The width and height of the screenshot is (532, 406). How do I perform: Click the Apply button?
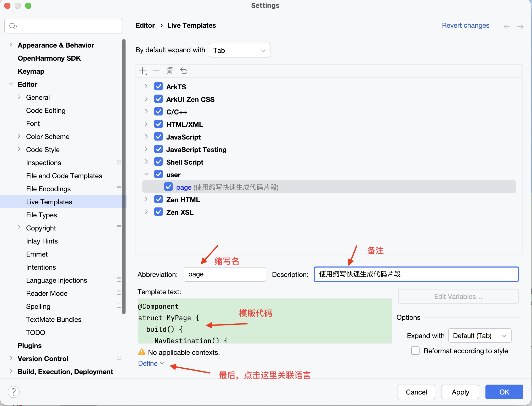(x=460, y=392)
